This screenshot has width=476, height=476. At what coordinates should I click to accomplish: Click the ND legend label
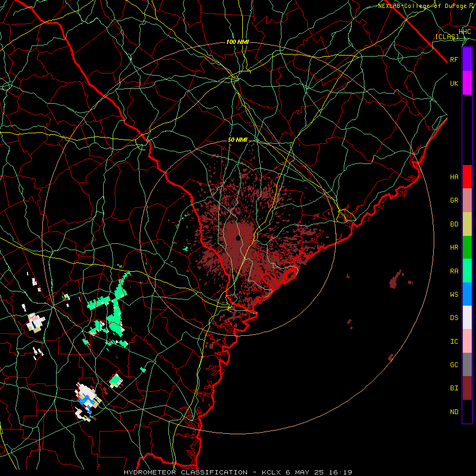click(x=454, y=412)
